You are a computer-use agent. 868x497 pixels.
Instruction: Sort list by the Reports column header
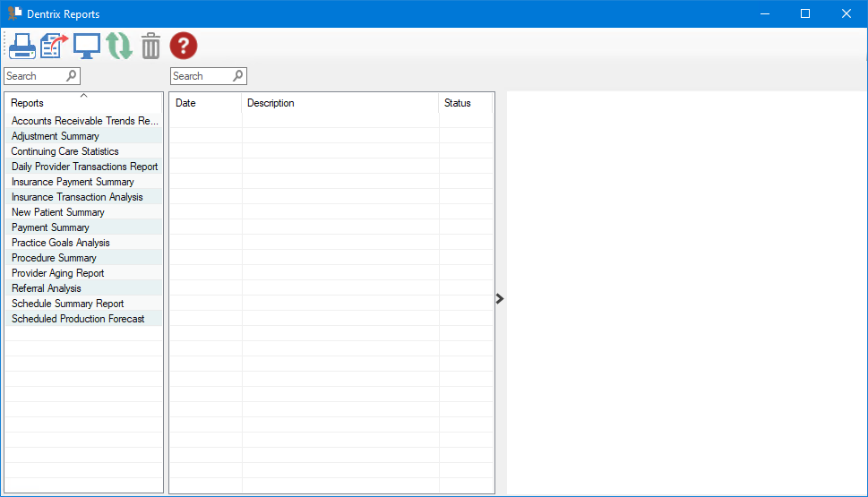[x=82, y=103]
